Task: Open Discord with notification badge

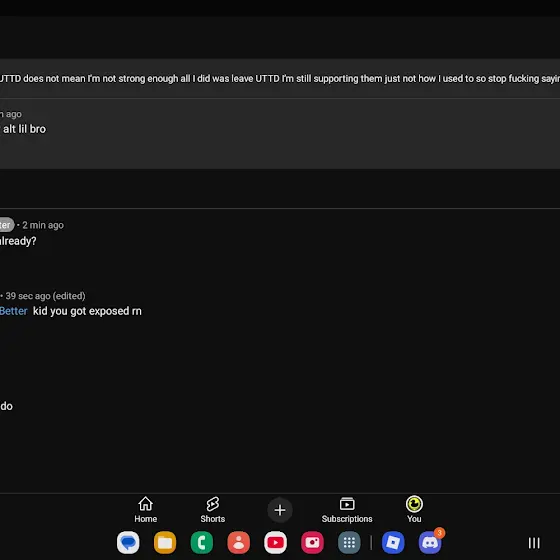Action: pos(430,542)
